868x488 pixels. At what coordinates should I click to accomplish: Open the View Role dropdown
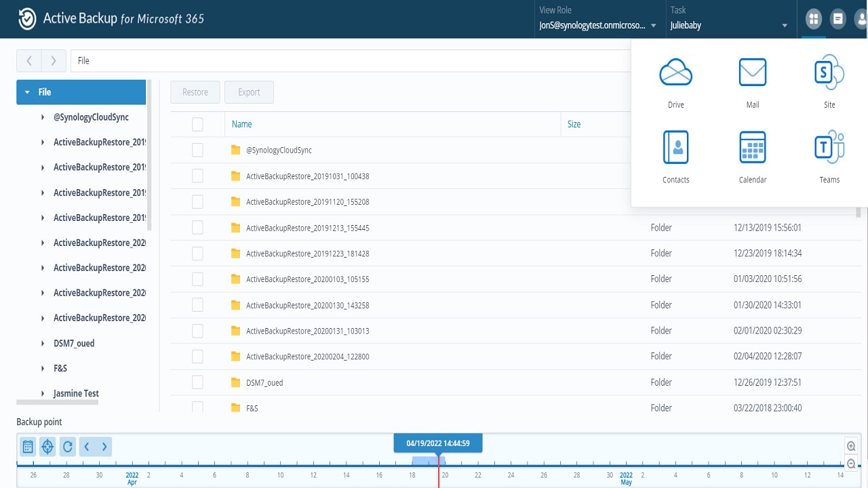[x=597, y=25]
